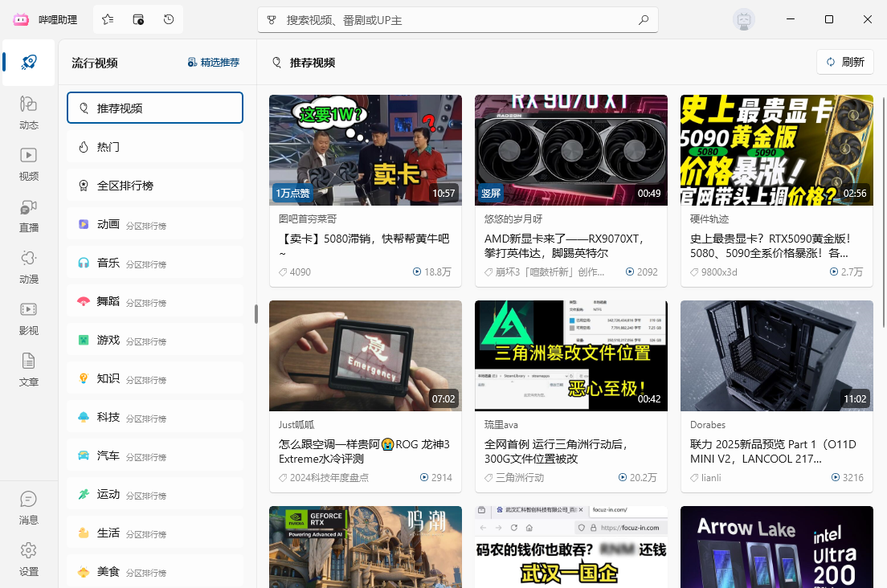Click the search magnifier icon

click(x=644, y=20)
